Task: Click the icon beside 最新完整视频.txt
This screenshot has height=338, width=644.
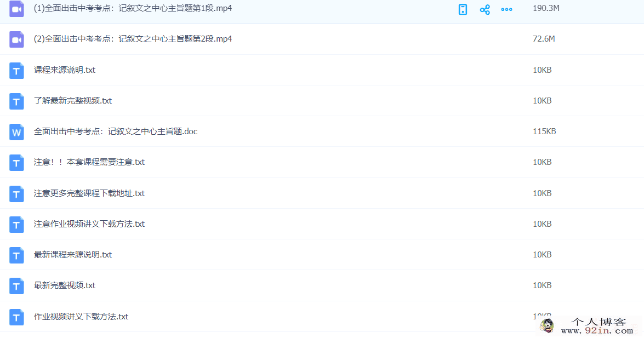Action: (x=16, y=286)
